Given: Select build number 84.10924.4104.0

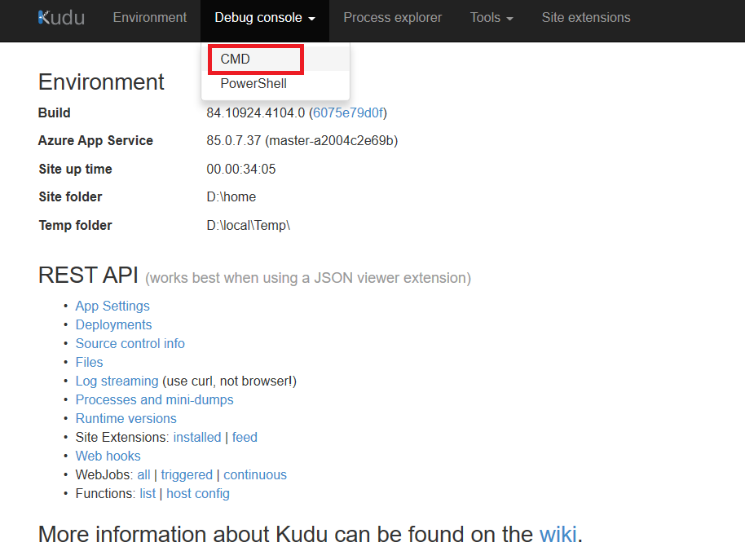Looking at the screenshot, I should click(256, 113).
